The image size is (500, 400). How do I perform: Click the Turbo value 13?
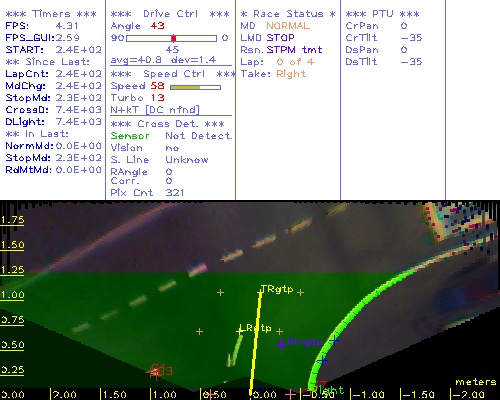[x=157, y=98]
